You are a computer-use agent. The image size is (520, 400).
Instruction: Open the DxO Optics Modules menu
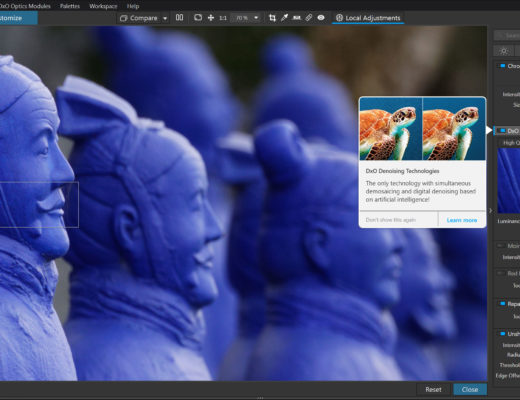25,6
